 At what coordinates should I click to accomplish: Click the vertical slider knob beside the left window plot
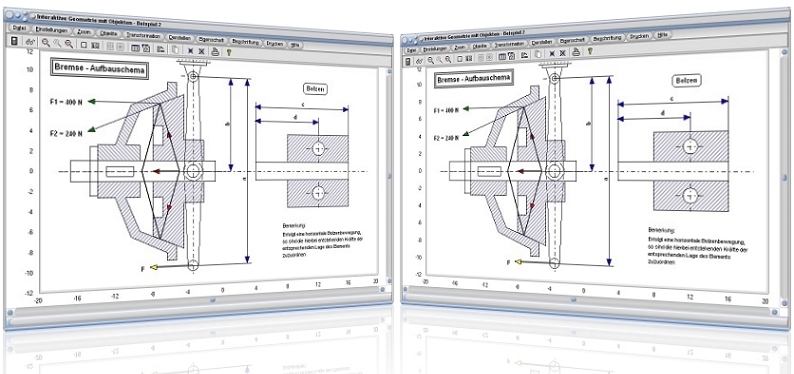pos(389,176)
